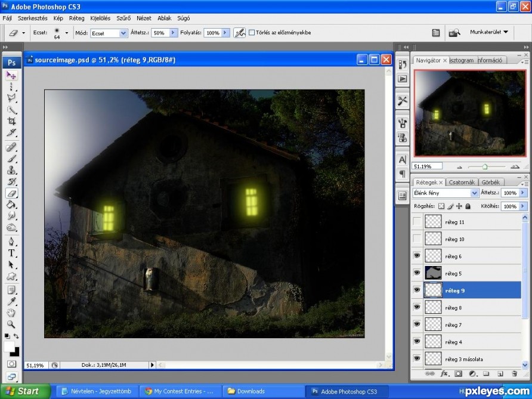Select the Type tool
This screenshot has width=532, height=399.
11,253
